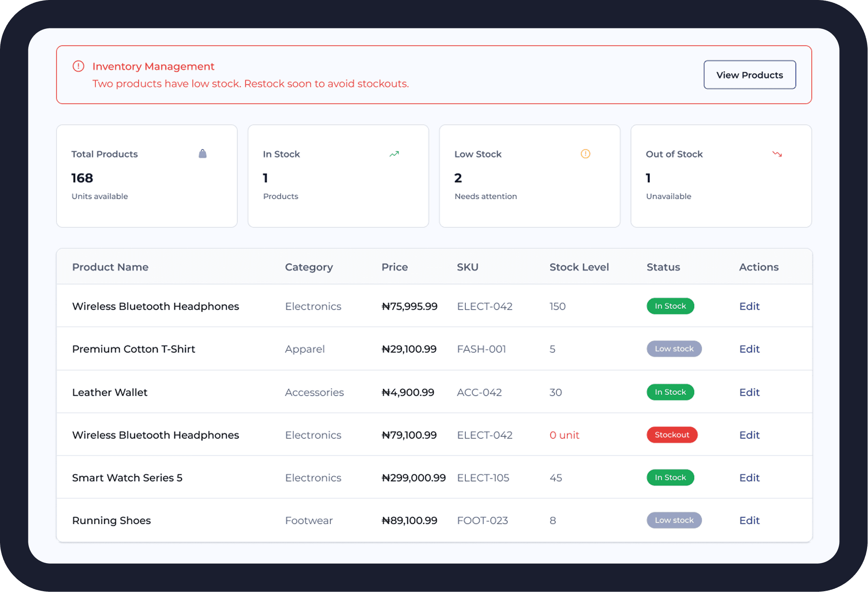868x592 pixels.
Task: Click the red Stockout badge
Action: tap(672, 435)
